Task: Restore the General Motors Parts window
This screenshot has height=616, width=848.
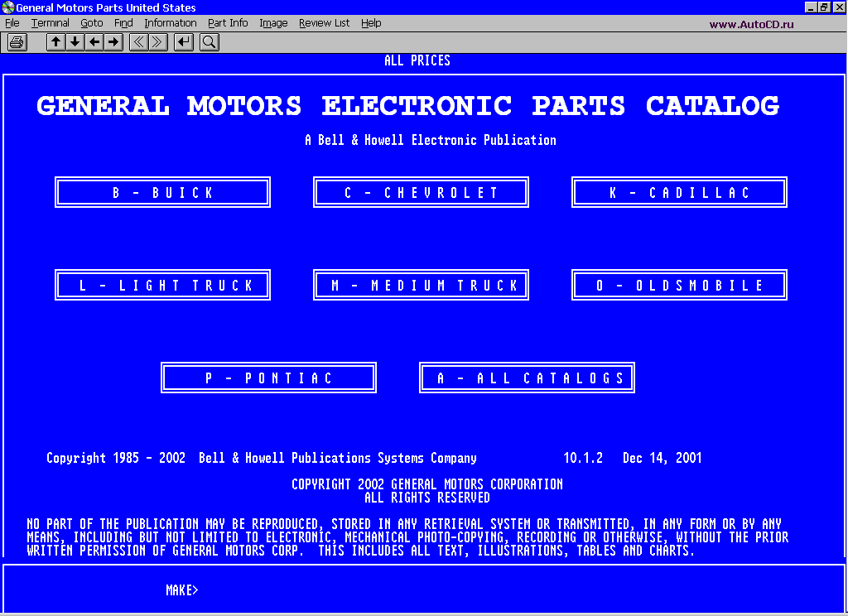Action: [824, 7]
